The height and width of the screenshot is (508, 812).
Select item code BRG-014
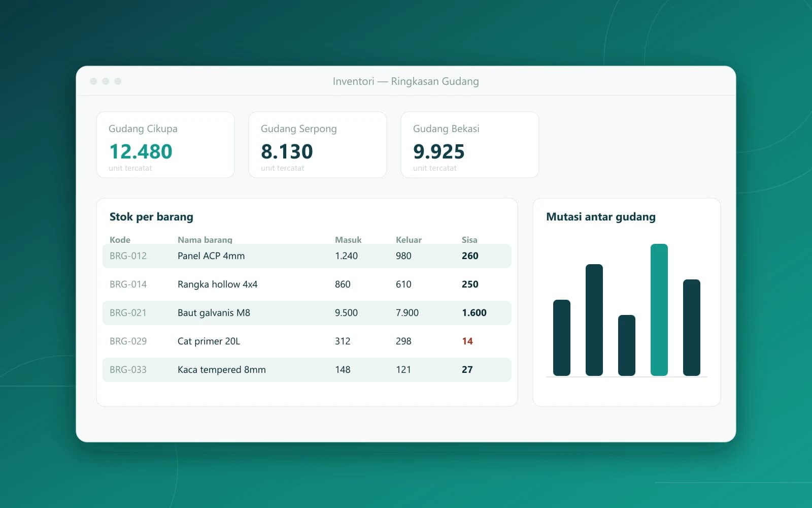click(128, 284)
